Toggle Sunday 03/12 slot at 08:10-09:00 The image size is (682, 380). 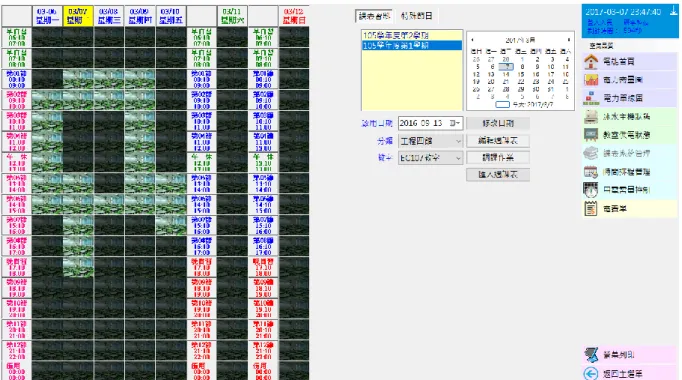click(x=294, y=80)
